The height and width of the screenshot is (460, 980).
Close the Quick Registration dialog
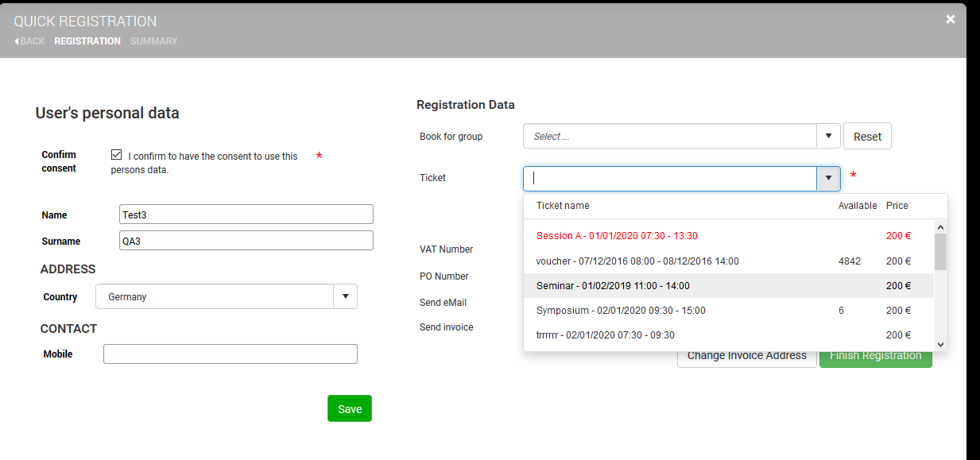950,20
